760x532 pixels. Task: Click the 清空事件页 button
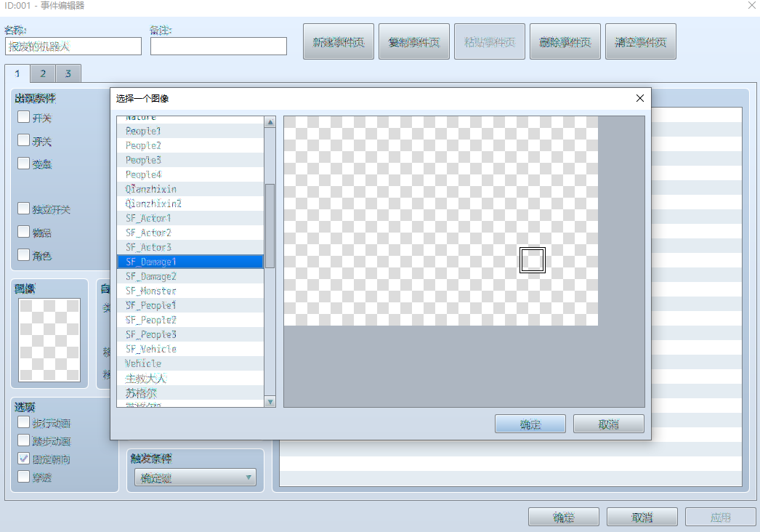pyautogui.click(x=641, y=41)
